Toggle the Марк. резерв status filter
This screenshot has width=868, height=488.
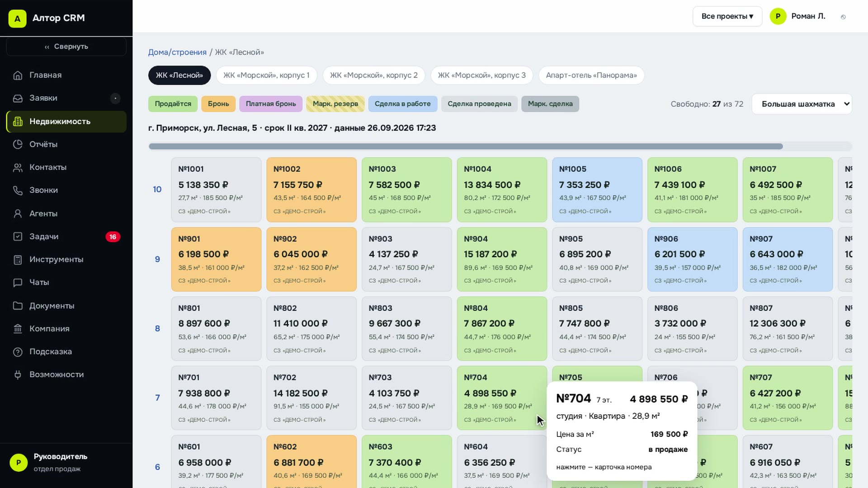point(335,104)
